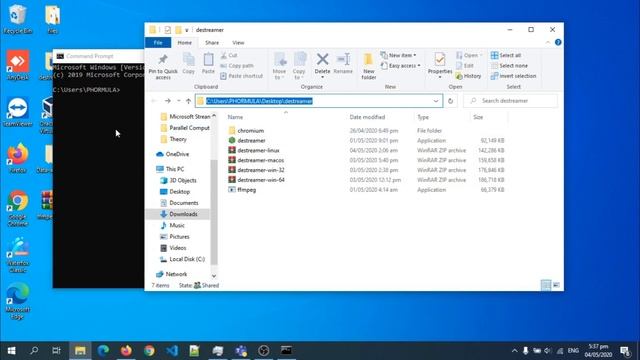Open Move to dropdown
The image size is (640, 360).
(x=280, y=66)
